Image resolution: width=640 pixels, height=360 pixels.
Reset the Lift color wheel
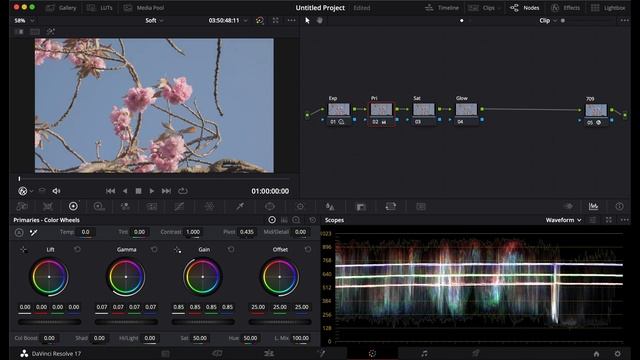[x=77, y=249]
